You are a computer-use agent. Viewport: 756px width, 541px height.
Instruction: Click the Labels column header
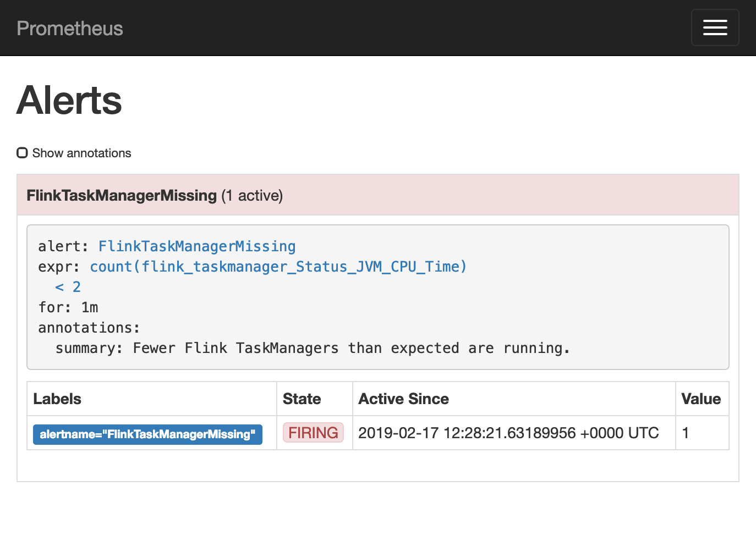coord(57,399)
